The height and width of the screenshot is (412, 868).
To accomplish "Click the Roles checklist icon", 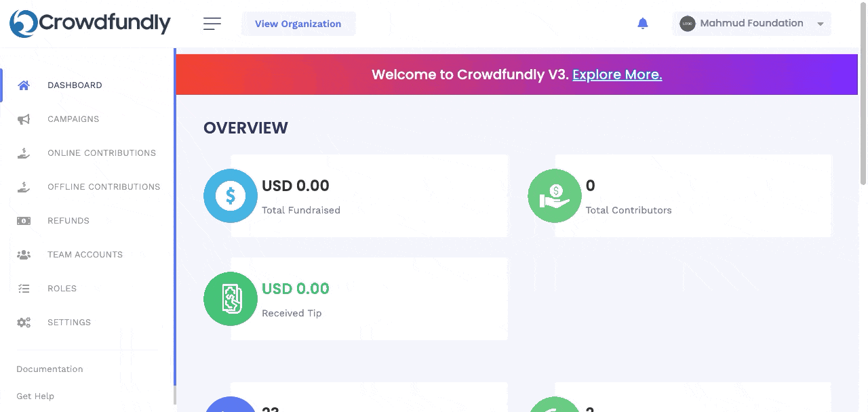I will (x=24, y=289).
